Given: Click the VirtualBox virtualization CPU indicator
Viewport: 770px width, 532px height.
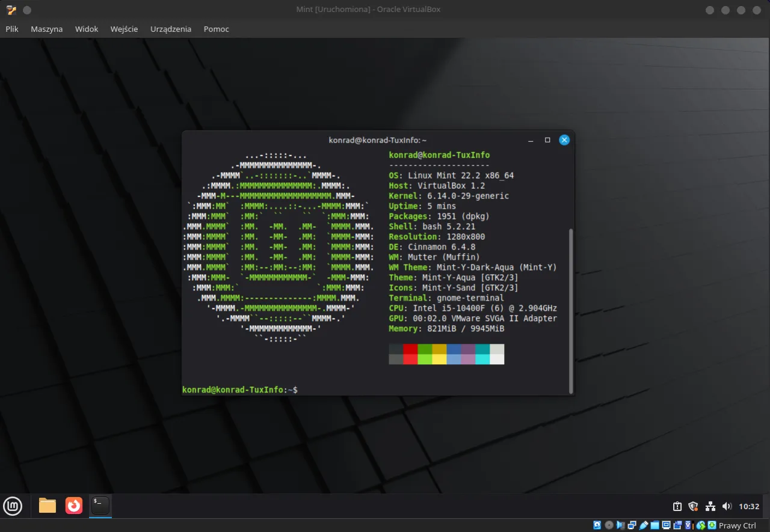Looking at the screenshot, I should click(689, 525).
